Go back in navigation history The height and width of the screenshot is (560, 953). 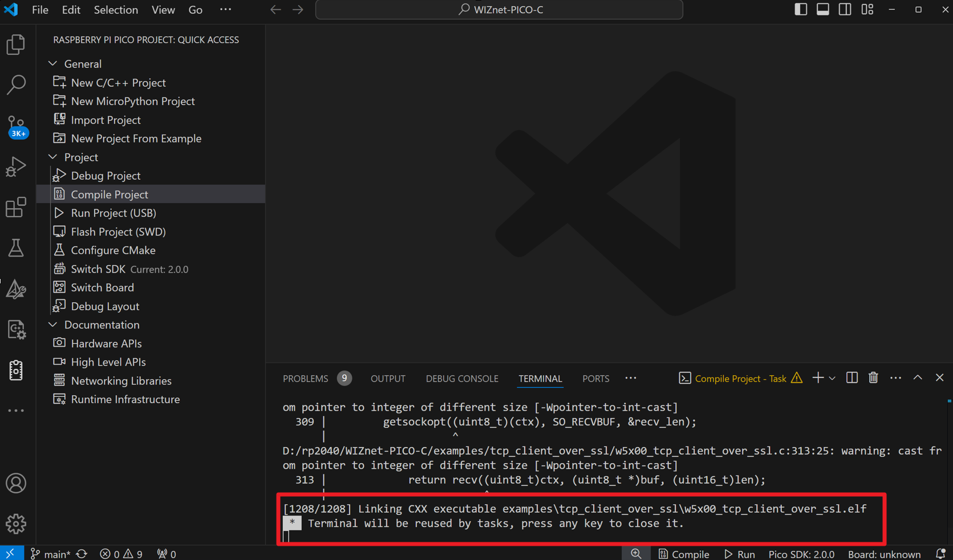point(275,10)
